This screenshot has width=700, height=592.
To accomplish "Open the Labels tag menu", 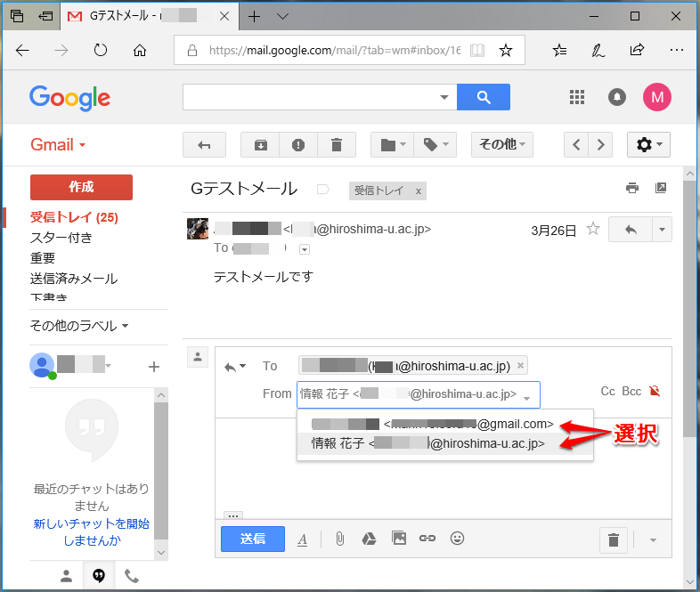I will [435, 145].
